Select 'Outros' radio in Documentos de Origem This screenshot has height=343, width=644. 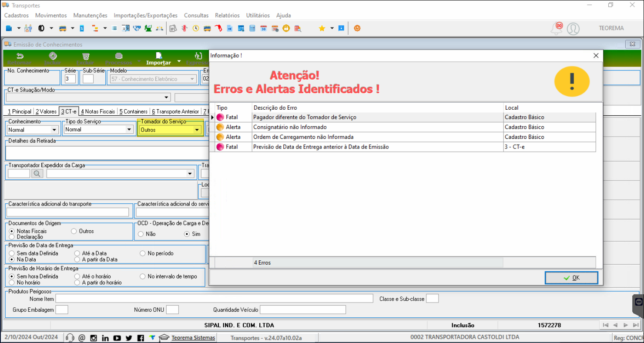pos(74,231)
